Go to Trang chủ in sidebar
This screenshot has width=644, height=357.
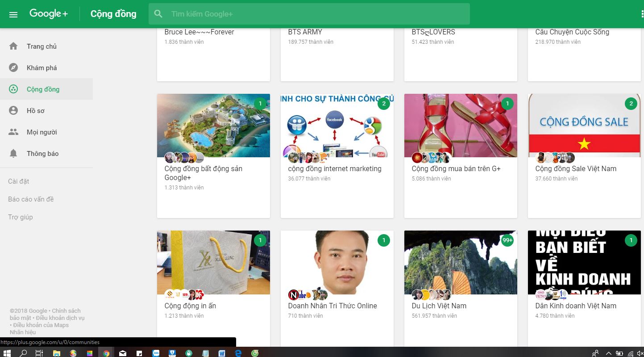tap(46, 46)
